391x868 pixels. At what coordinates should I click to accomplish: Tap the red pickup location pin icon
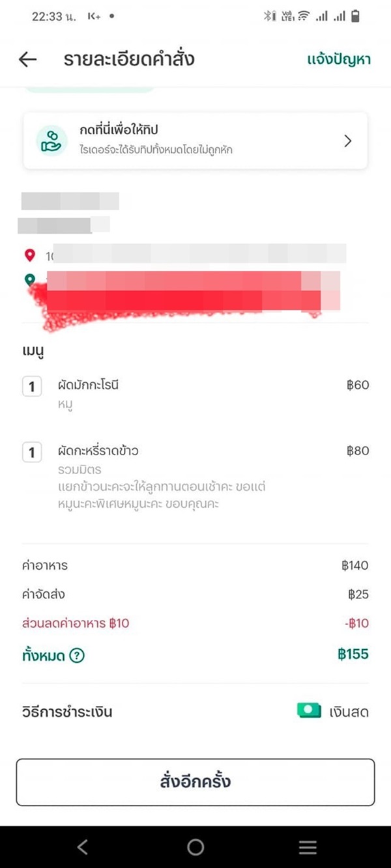[x=29, y=255]
